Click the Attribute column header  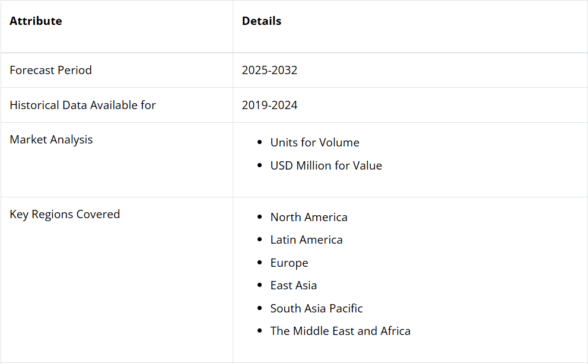36,21
